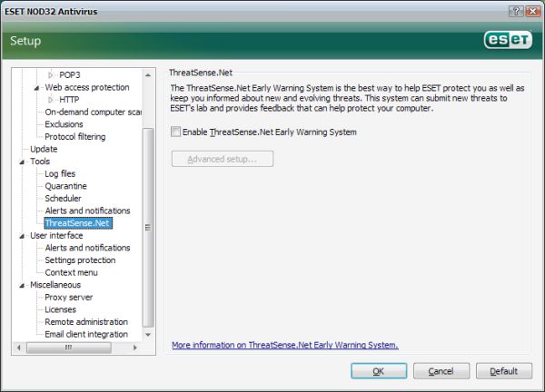Select the Tools tree item
The height and width of the screenshot is (392, 545).
point(40,162)
